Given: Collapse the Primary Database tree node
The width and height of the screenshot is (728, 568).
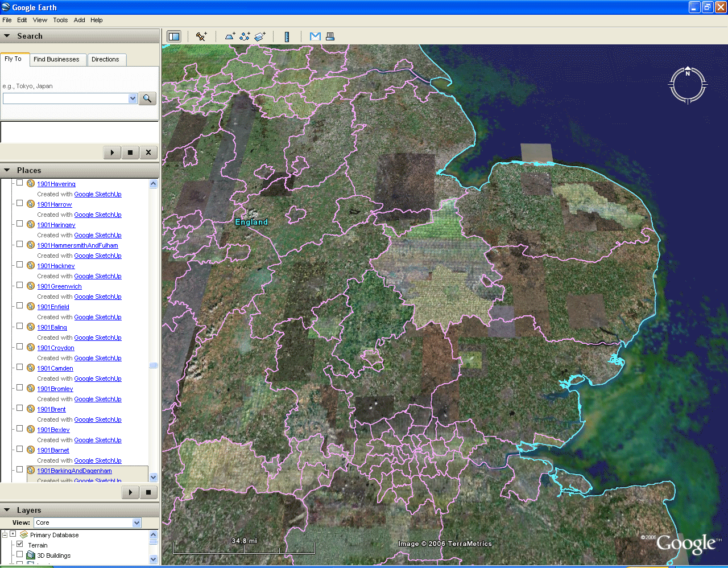Looking at the screenshot, I should (x=5, y=534).
